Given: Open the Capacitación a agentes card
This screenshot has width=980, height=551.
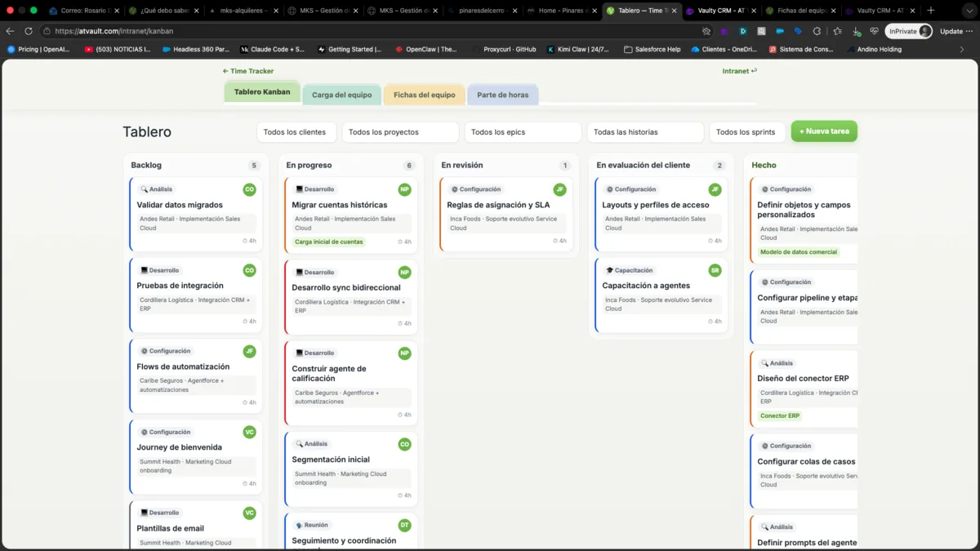Looking at the screenshot, I should click(661, 295).
